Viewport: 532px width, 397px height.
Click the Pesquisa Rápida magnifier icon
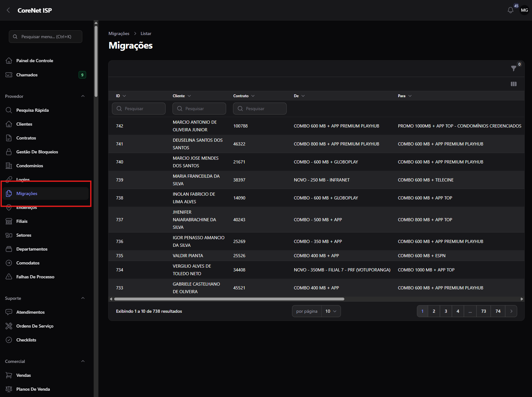pyautogui.click(x=9, y=110)
